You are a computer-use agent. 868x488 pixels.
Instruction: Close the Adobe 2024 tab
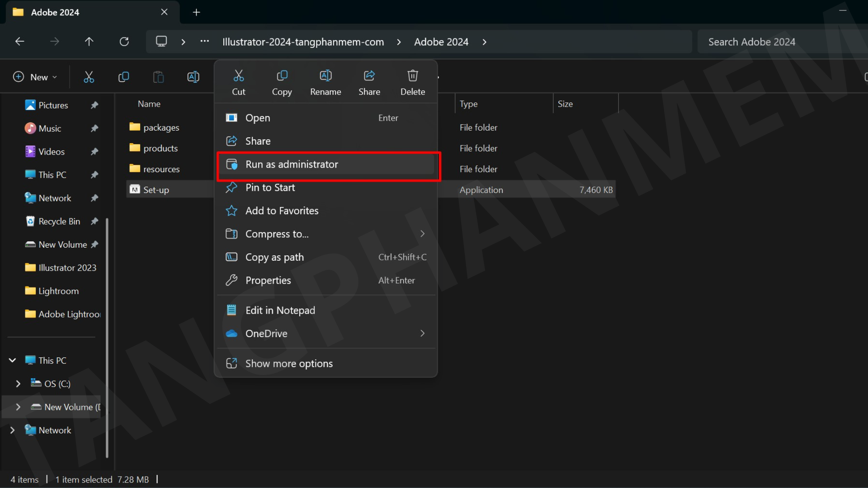(x=165, y=12)
